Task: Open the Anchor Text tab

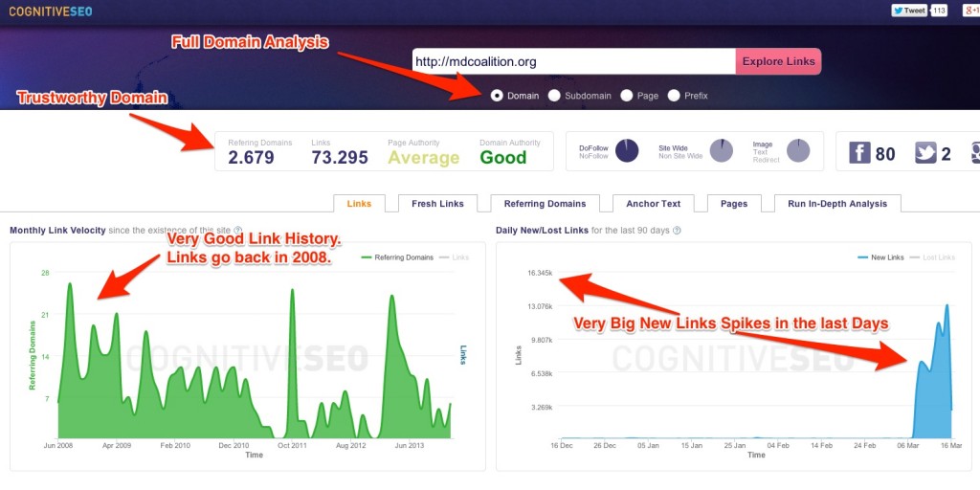Action: [x=653, y=204]
